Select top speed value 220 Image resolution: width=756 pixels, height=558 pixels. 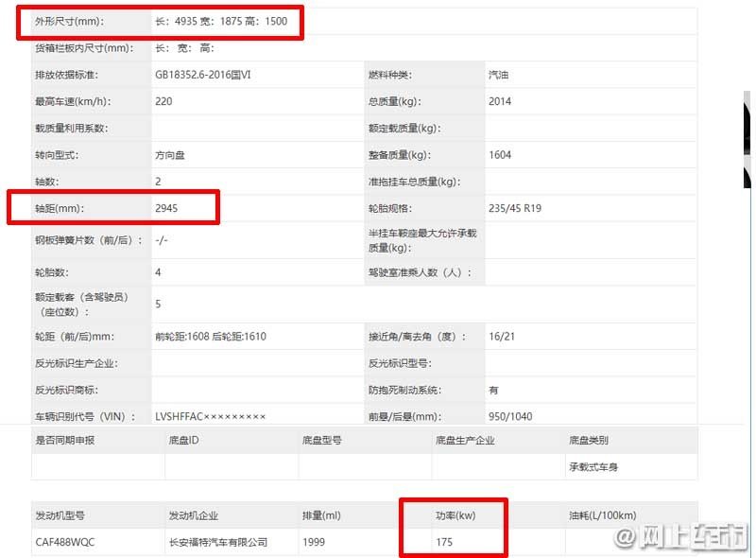[163, 101]
